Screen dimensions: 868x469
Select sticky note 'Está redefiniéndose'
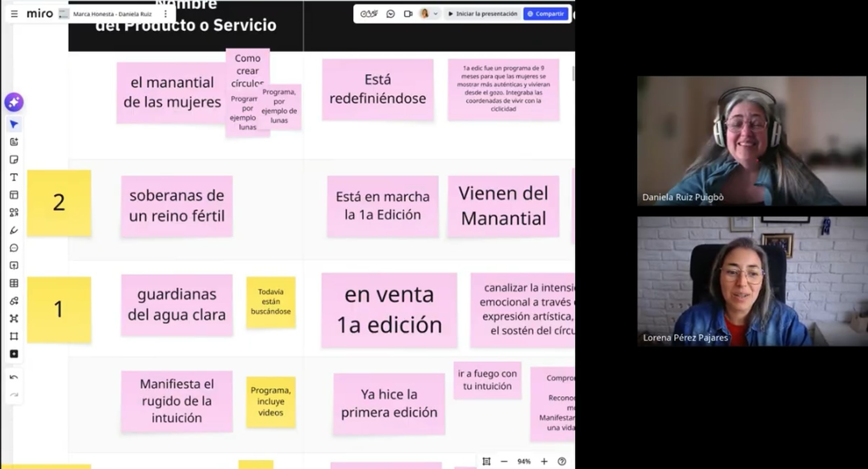378,89
